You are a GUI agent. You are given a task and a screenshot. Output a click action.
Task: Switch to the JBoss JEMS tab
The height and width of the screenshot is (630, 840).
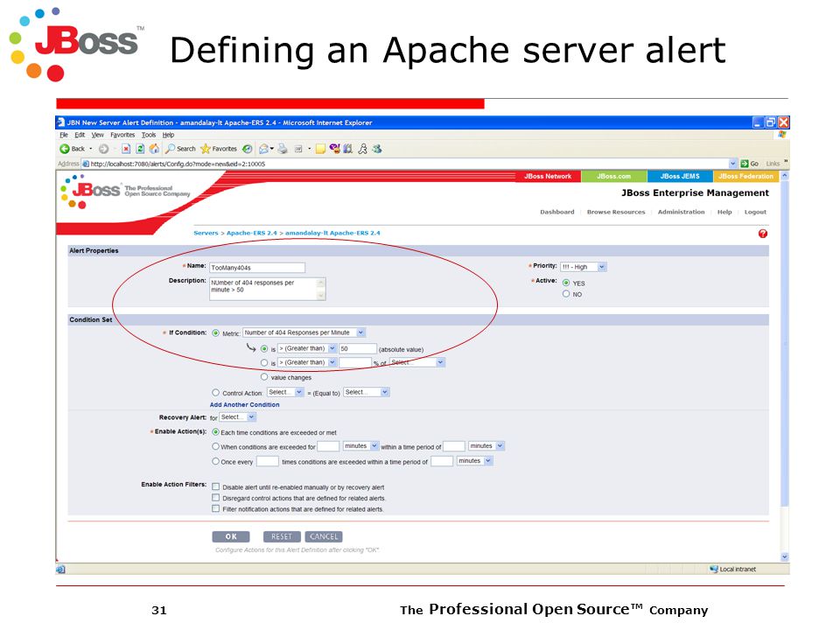pos(679,176)
